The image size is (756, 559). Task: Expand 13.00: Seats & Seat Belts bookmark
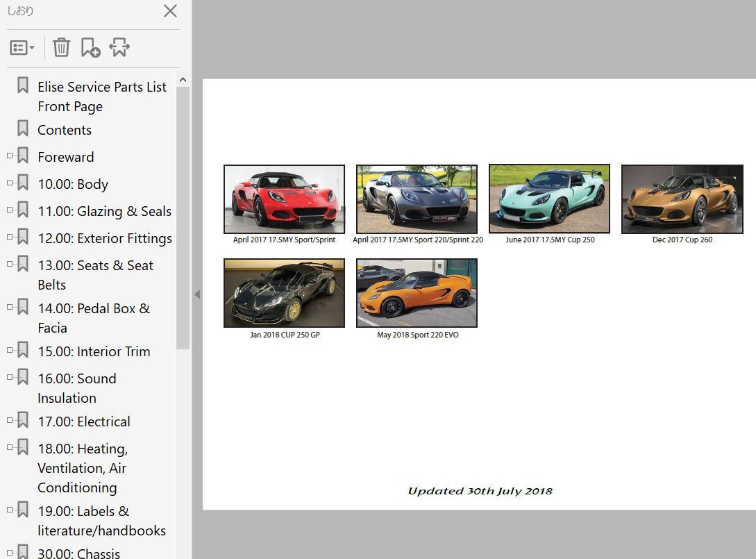click(10, 264)
